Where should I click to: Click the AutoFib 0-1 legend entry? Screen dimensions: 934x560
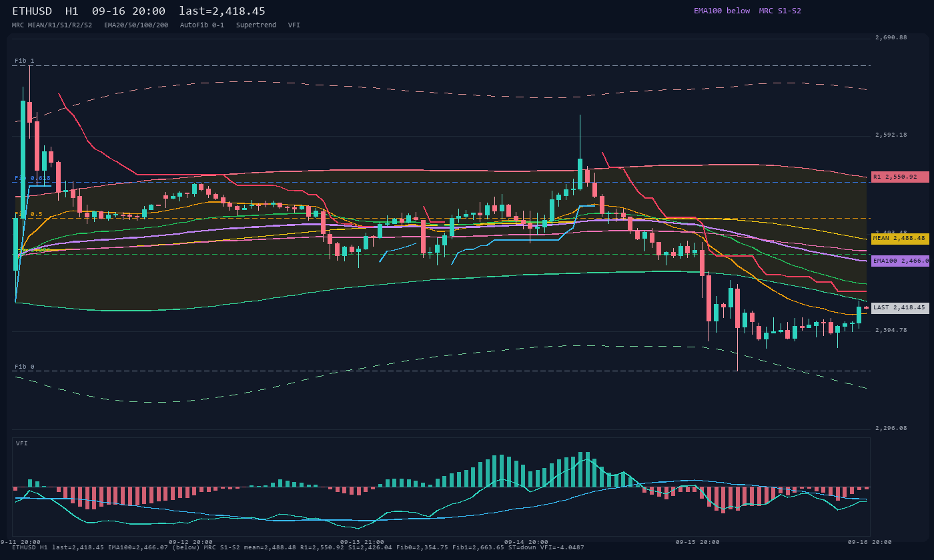[x=202, y=25]
